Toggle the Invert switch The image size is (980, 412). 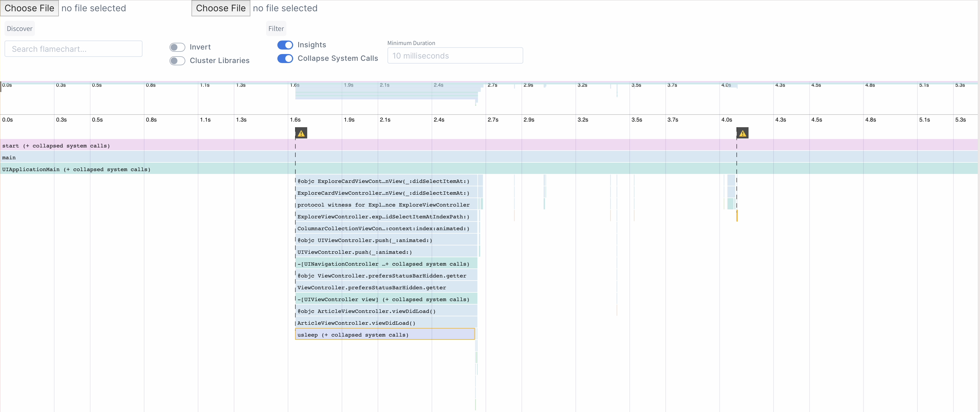click(x=177, y=47)
